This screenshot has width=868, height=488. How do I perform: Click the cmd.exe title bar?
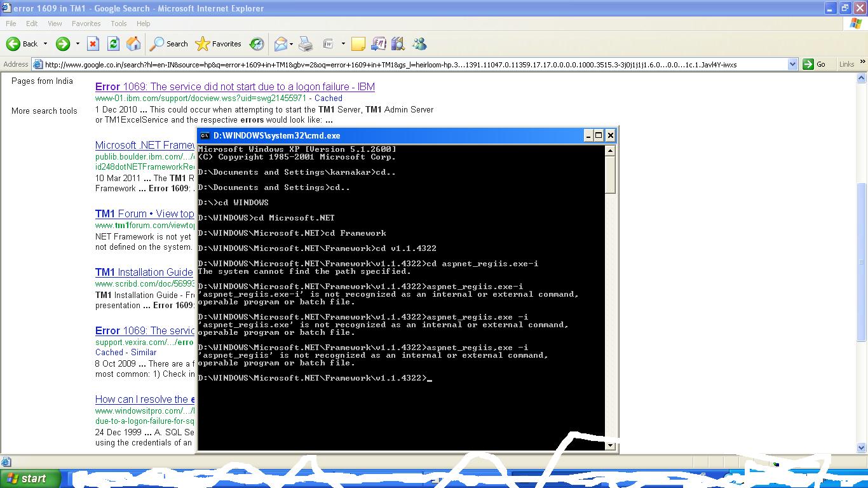click(407, 135)
